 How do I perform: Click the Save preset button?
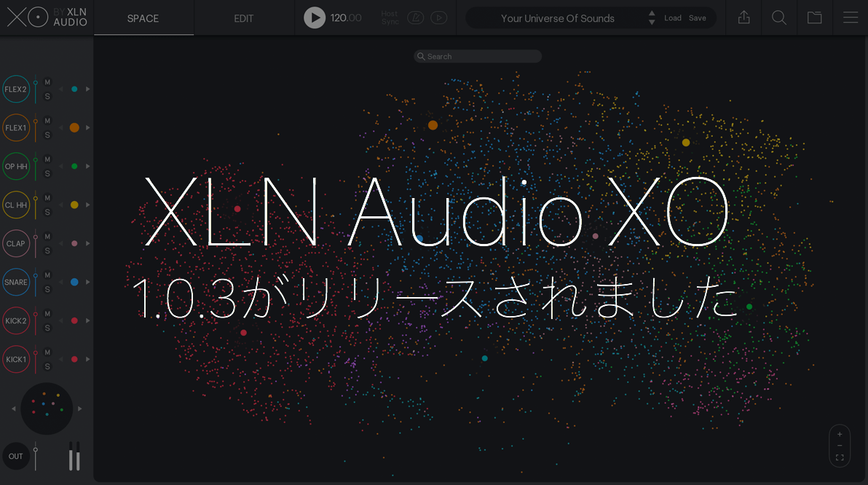pyautogui.click(x=698, y=18)
